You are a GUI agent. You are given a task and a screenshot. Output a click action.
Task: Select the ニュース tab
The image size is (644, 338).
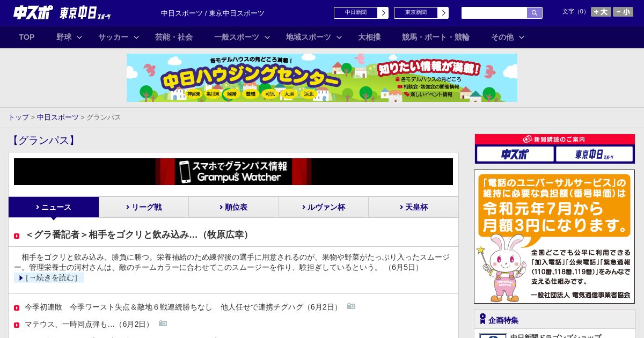click(x=54, y=207)
